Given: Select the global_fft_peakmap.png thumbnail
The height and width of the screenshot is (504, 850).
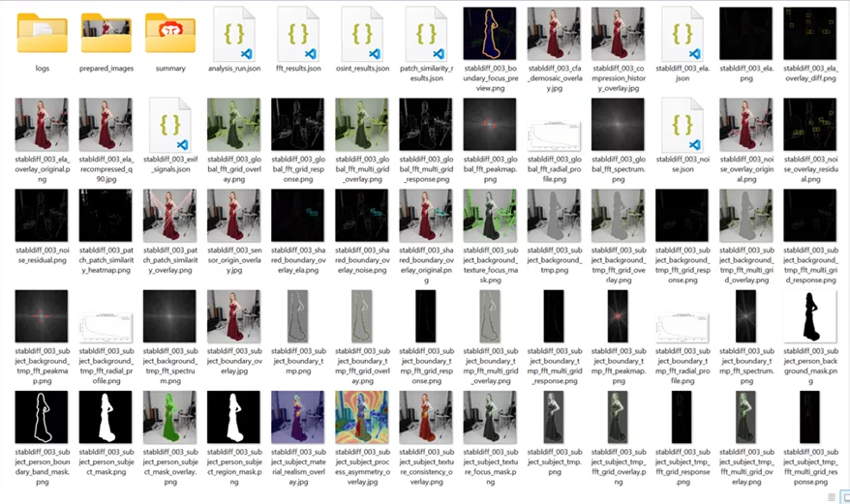Looking at the screenshot, I should (490, 125).
